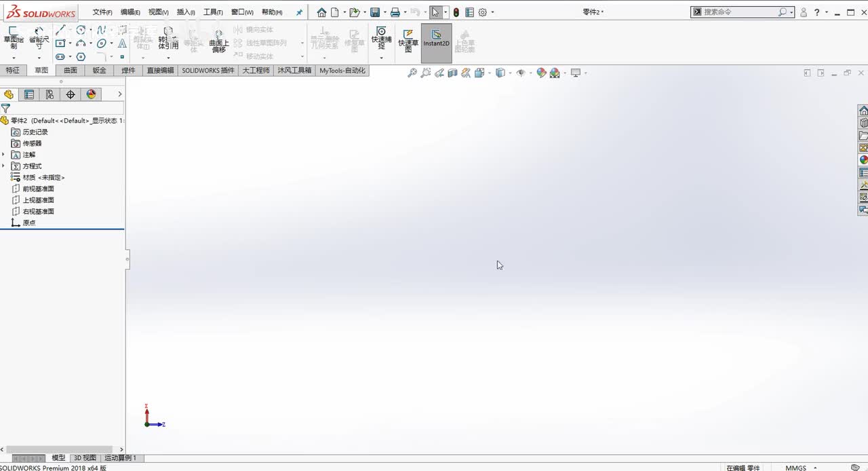Click Offset on Surface (曲面上偏移)
The image size is (868, 471).
[x=218, y=41]
